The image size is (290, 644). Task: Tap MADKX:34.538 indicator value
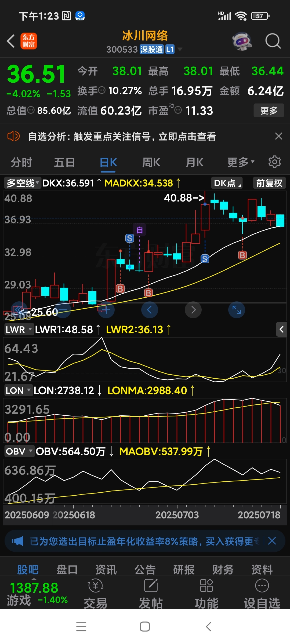139,183
